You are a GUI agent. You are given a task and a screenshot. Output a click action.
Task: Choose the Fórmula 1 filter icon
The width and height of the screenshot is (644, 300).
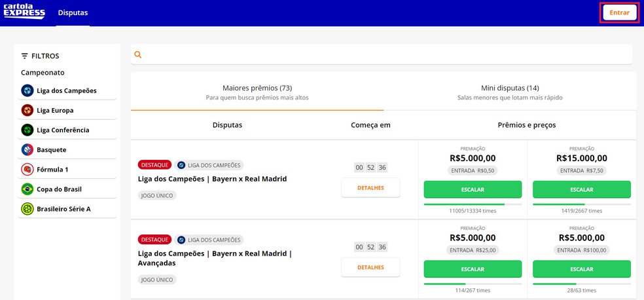tap(27, 169)
